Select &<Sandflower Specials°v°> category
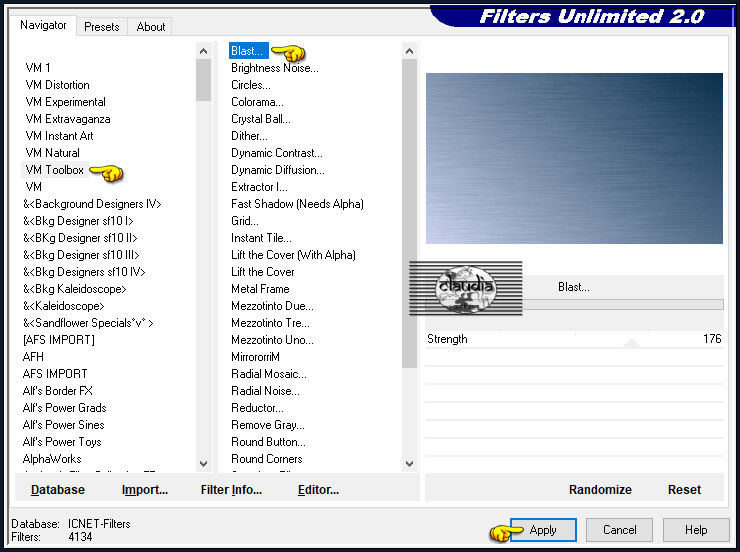 pos(88,323)
